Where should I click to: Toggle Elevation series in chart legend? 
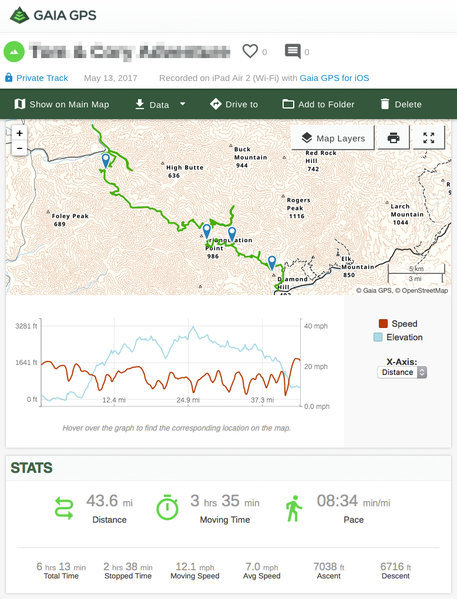398,337
